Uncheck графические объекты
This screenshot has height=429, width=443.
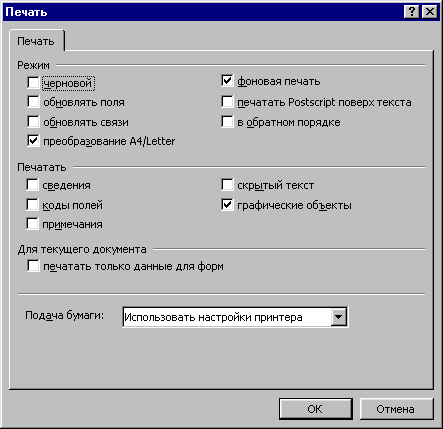coord(227,205)
